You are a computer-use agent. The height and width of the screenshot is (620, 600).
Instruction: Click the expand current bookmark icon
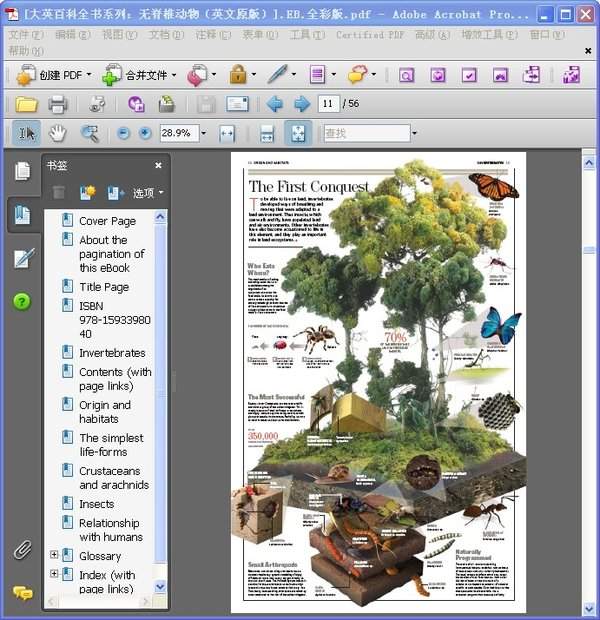(x=116, y=193)
